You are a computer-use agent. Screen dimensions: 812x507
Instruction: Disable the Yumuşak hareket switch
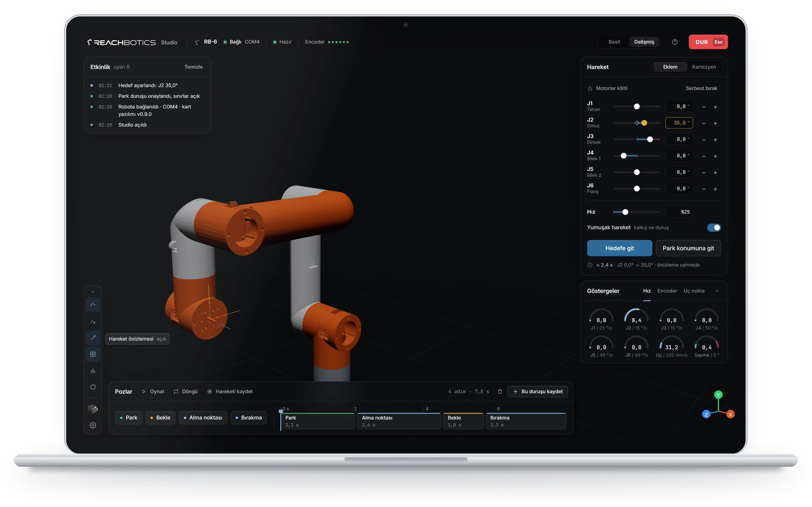pos(714,228)
